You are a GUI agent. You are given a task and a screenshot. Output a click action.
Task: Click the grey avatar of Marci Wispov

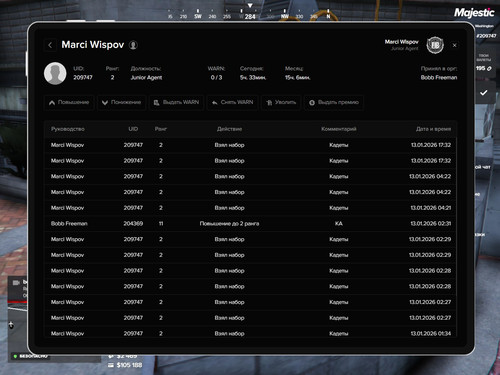[x=55, y=73]
